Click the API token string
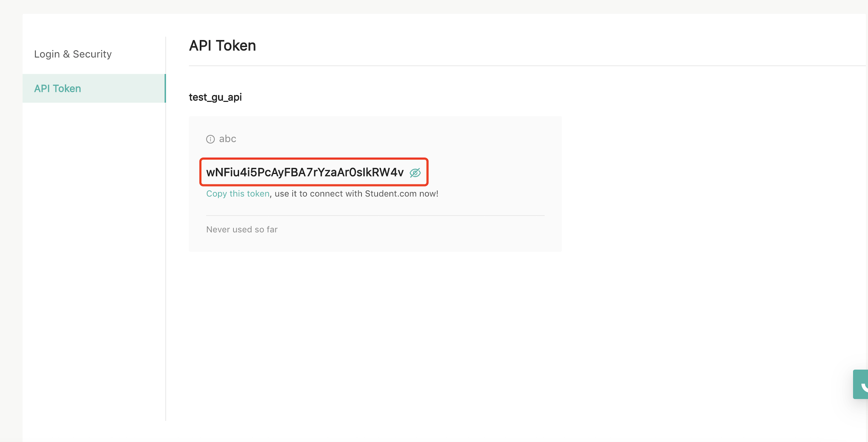This screenshot has height=442, width=868. click(x=304, y=172)
